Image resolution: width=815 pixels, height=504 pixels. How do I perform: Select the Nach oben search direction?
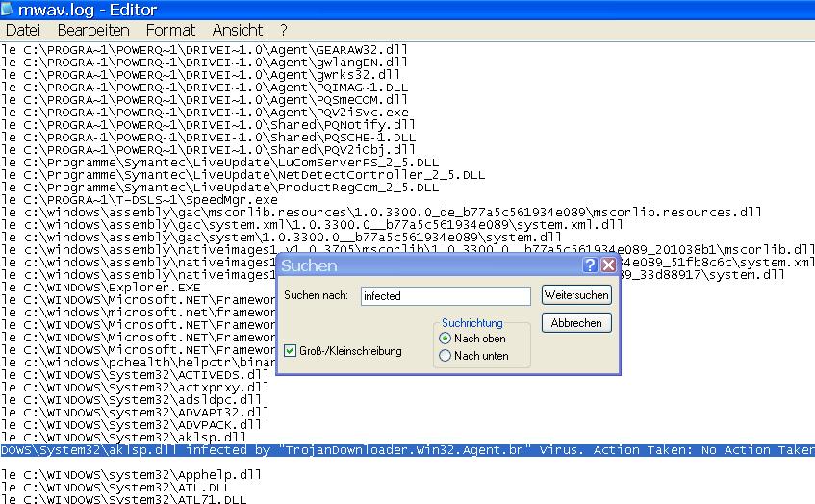click(x=445, y=339)
